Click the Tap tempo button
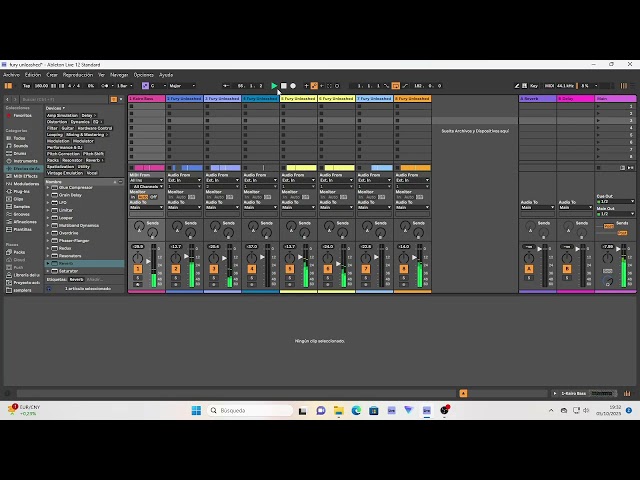Viewport: 640px width, 480px height. (27, 86)
